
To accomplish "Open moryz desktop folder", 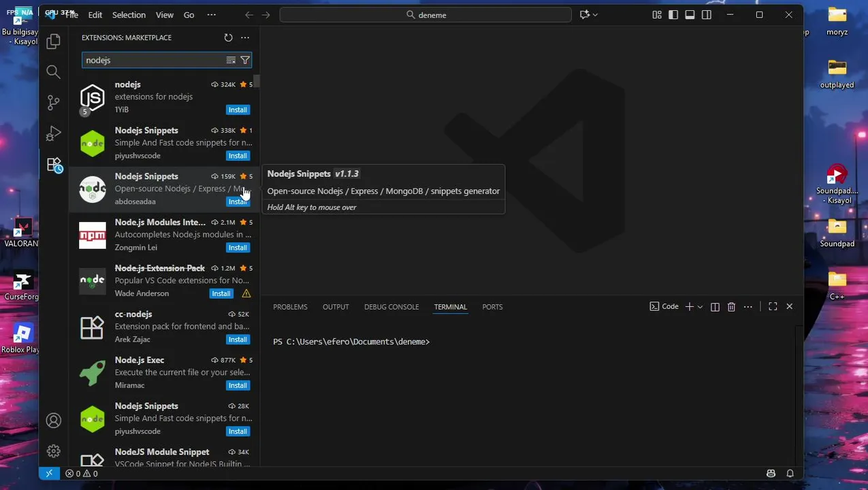I will (837, 20).
